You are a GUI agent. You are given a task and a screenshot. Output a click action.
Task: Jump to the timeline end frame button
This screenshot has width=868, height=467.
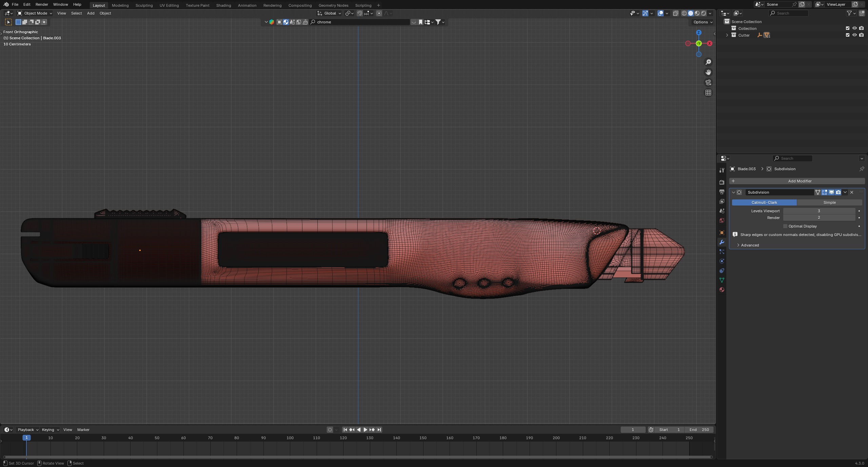click(379, 430)
